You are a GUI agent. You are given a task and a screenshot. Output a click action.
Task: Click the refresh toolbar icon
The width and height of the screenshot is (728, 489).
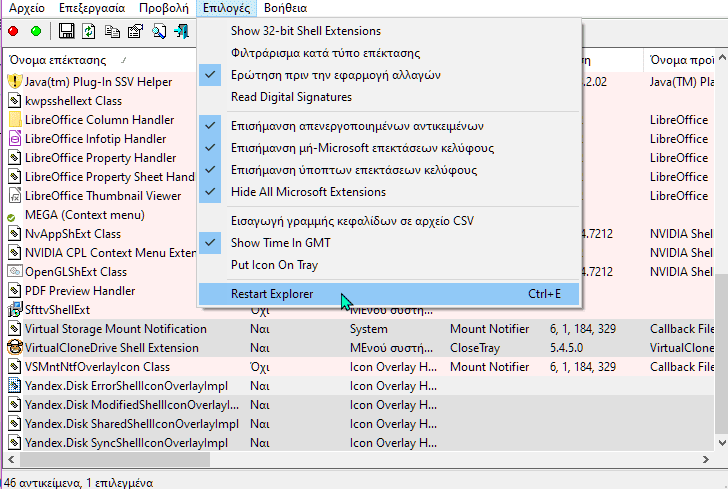89,31
